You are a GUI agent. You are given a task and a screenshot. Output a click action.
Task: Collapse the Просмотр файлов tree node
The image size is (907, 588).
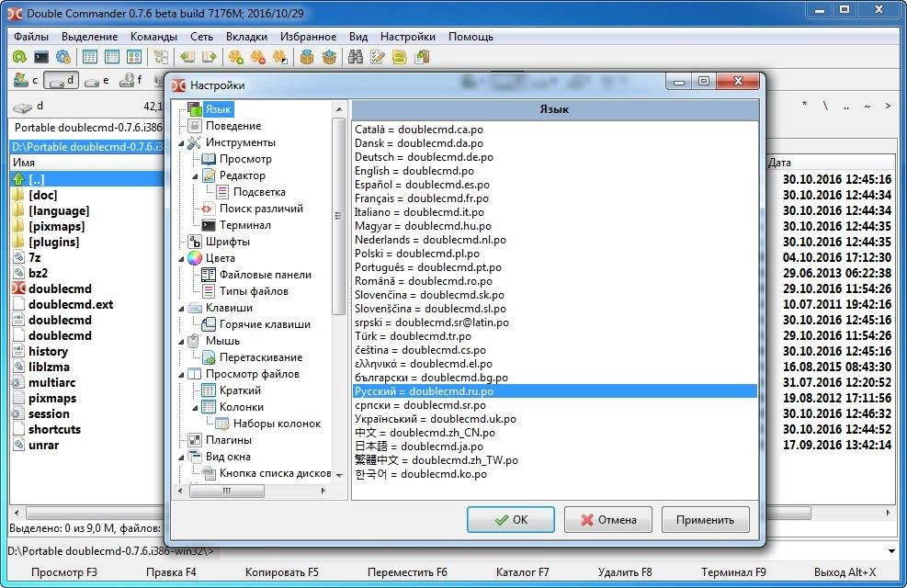tap(181, 375)
